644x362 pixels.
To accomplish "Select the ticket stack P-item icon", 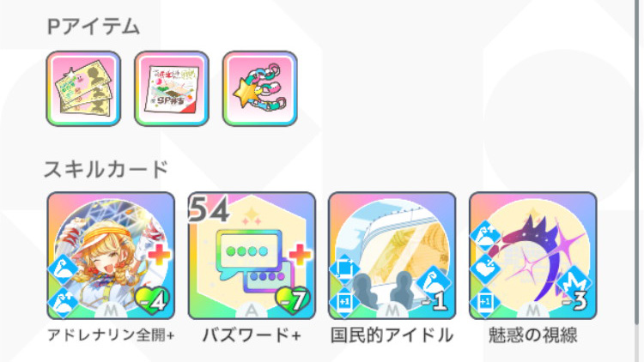I will (83, 88).
